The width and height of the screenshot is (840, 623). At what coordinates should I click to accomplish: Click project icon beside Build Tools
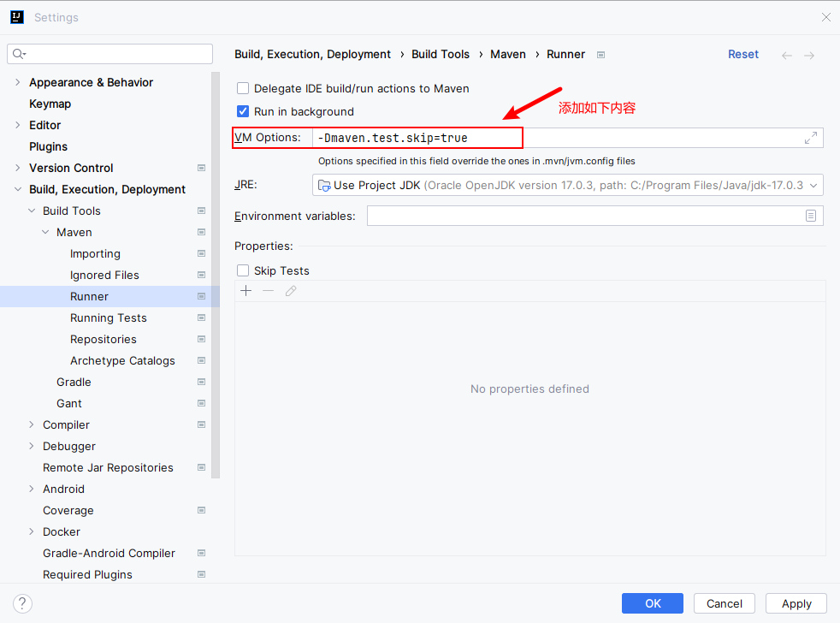(x=201, y=211)
